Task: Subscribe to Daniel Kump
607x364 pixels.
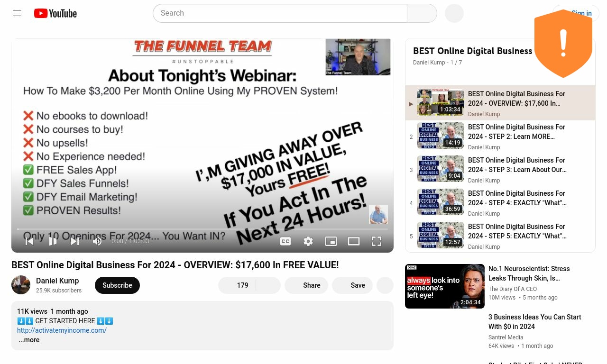Action: point(117,285)
